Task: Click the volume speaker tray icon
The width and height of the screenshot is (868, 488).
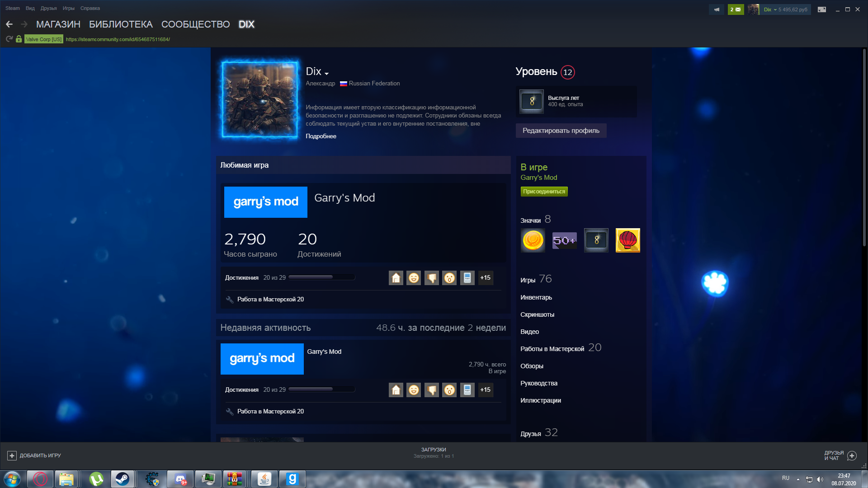Action: (x=820, y=479)
